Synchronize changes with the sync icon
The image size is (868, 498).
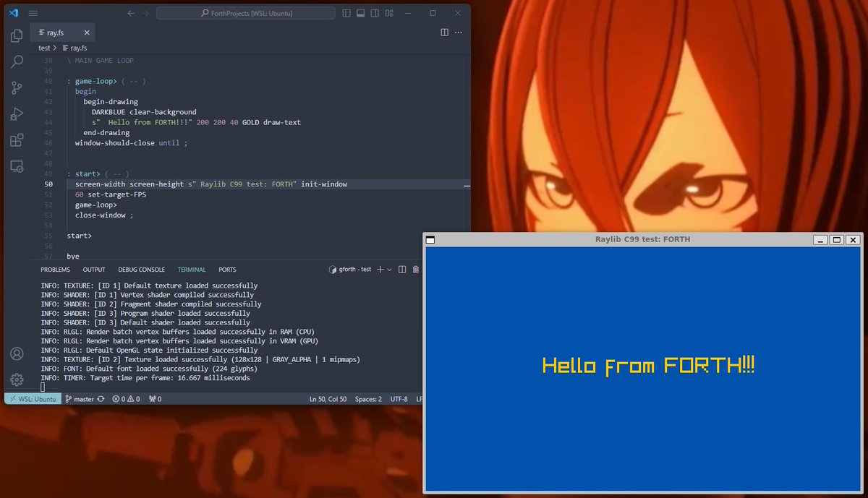pyautogui.click(x=101, y=399)
